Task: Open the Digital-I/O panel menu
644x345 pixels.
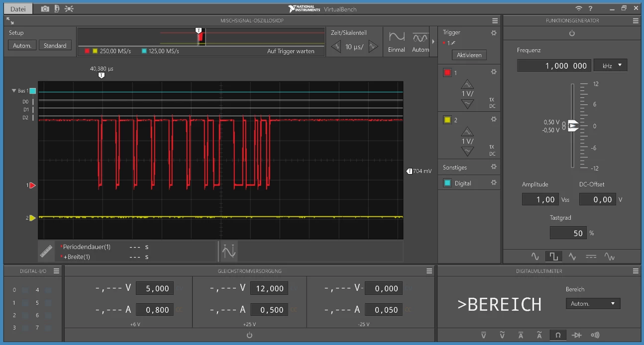Action: coord(56,271)
